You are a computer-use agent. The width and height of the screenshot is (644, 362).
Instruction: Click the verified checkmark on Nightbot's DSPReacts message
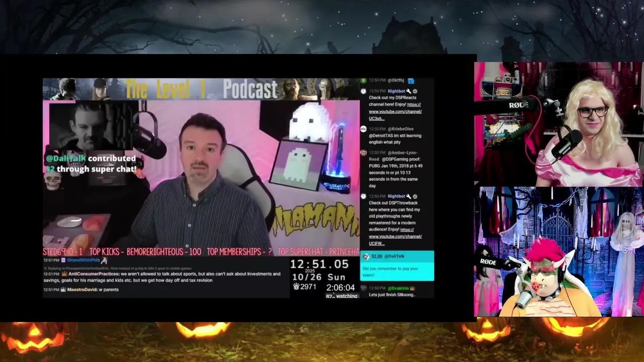[415, 92]
